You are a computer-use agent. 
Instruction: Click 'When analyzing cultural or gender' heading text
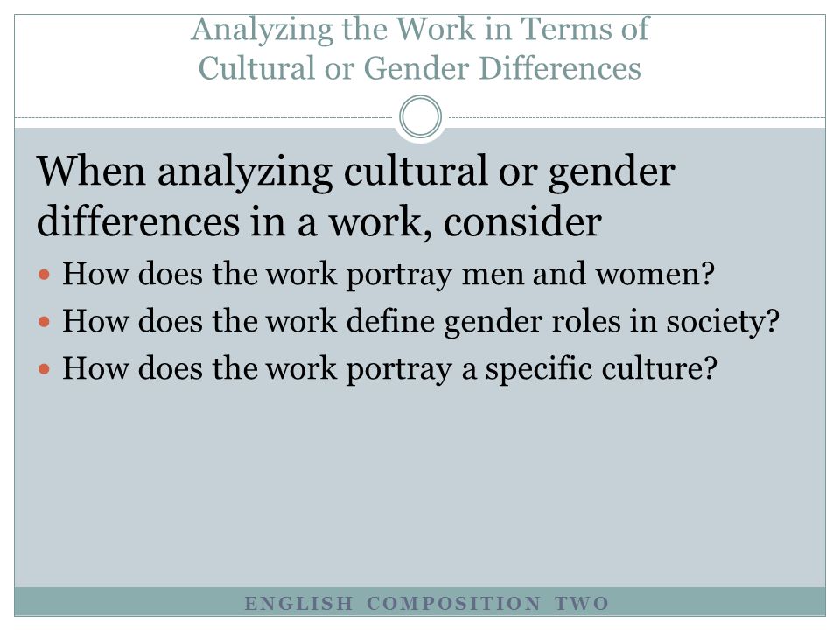tap(356, 171)
